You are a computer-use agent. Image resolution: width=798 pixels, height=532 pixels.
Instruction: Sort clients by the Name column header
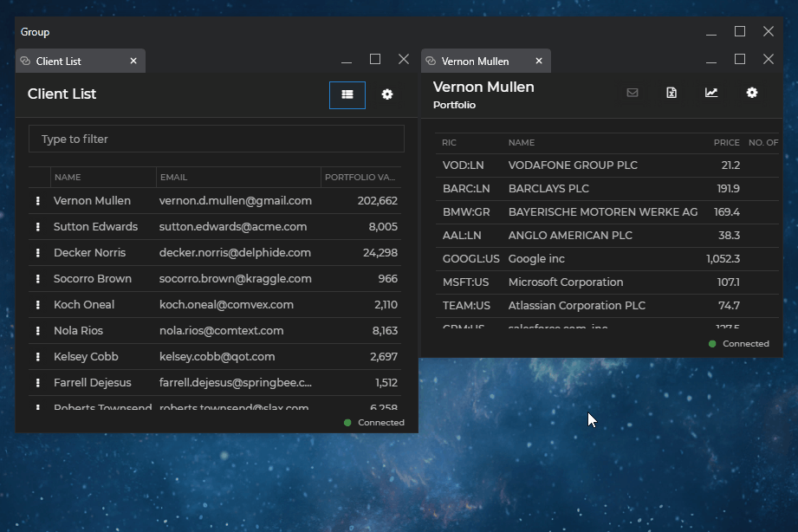point(68,178)
